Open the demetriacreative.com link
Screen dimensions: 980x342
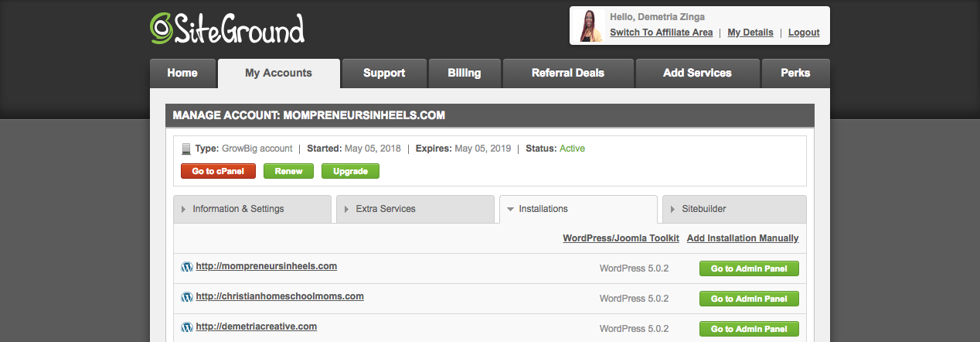[257, 327]
